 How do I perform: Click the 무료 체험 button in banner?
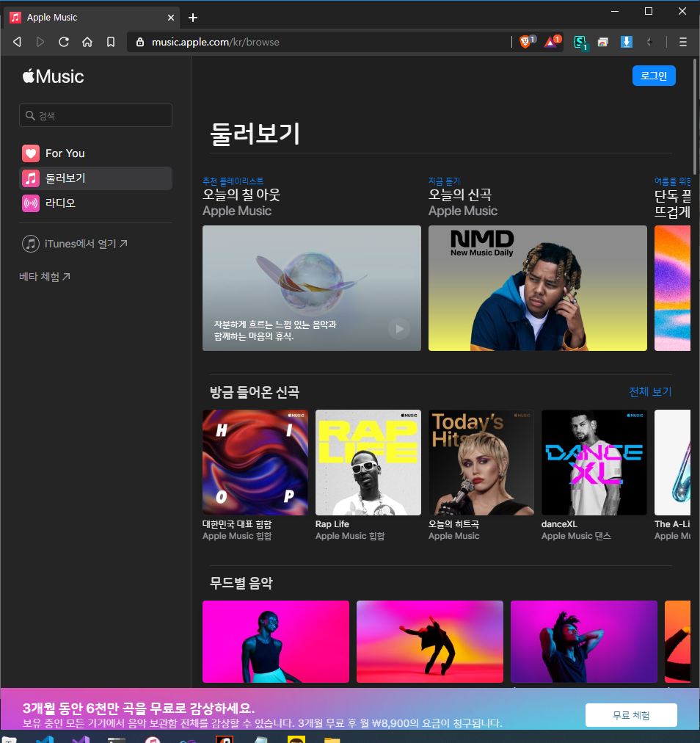631,715
